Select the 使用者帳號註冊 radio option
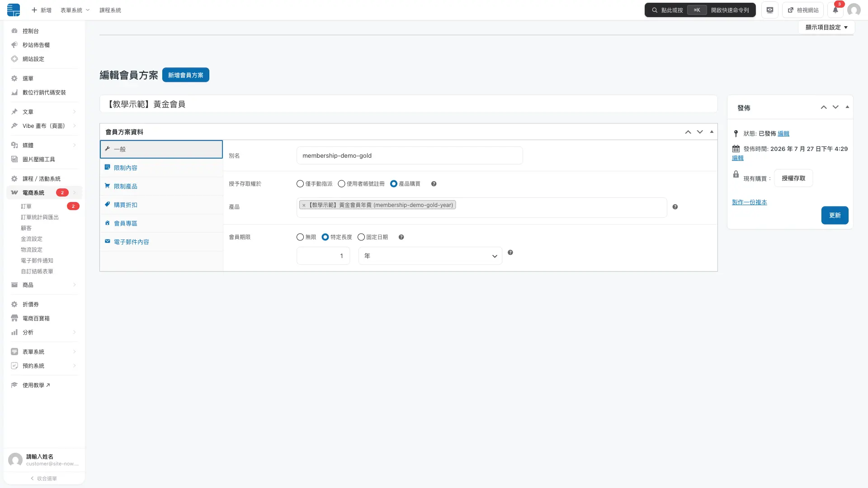The width and height of the screenshot is (868, 488). click(x=342, y=184)
